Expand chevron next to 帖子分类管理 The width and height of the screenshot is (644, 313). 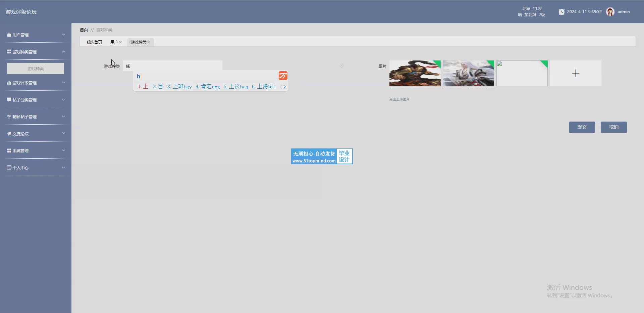coord(63,100)
